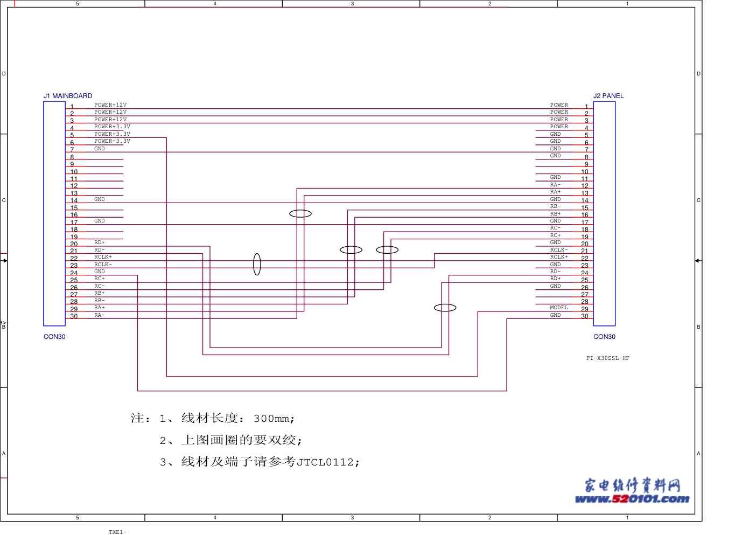
Task: Click "RC+" net label on J2 PANEL
Action: click(555, 235)
